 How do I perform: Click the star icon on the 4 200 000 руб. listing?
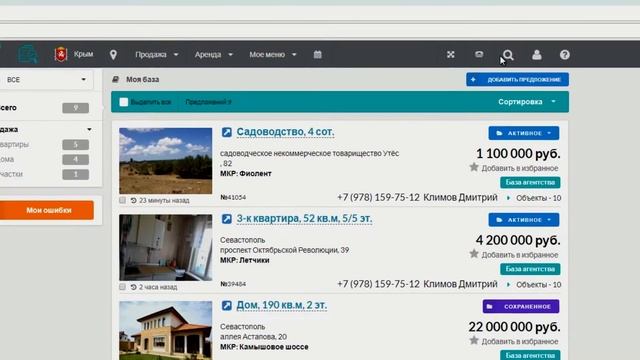474,254
